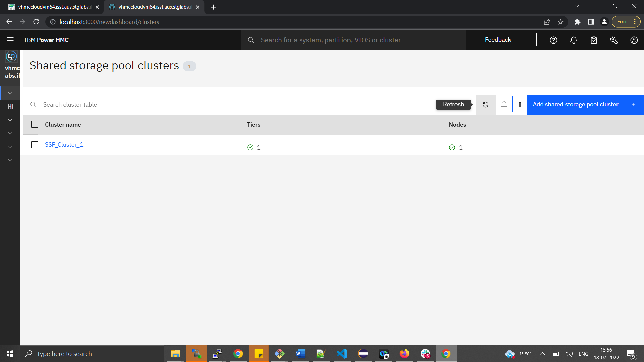Open the hamburger navigation menu
The image size is (644, 362).
(x=10, y=40)
